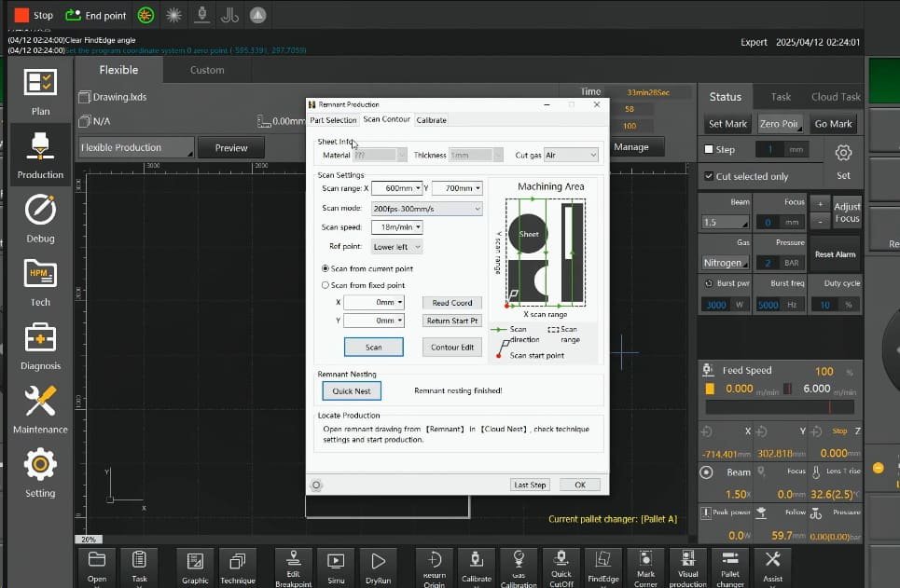Toggle the Cut selected only checkbox
This screenshot has width=900, height=588.
[710, 176]
